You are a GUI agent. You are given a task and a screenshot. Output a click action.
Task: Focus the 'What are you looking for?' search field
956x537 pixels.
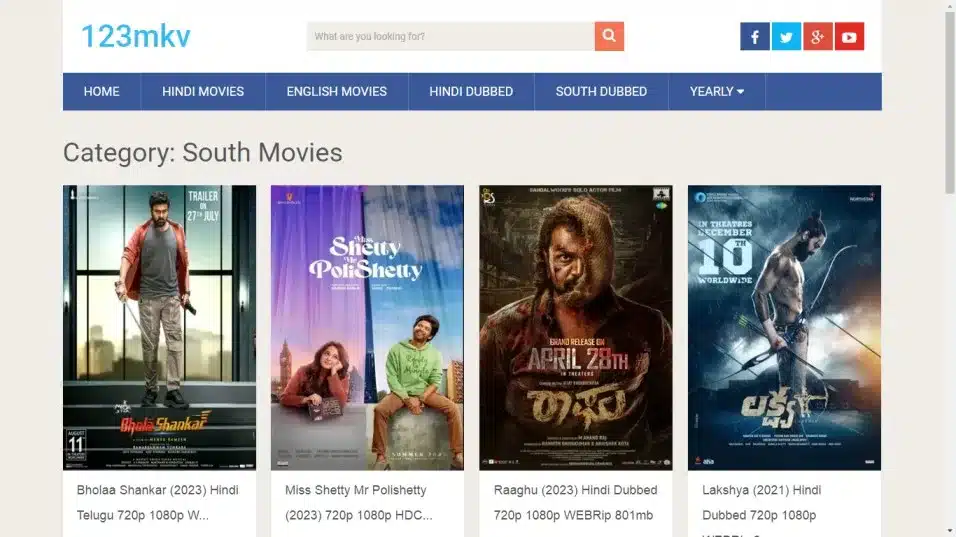click(451, 36)
